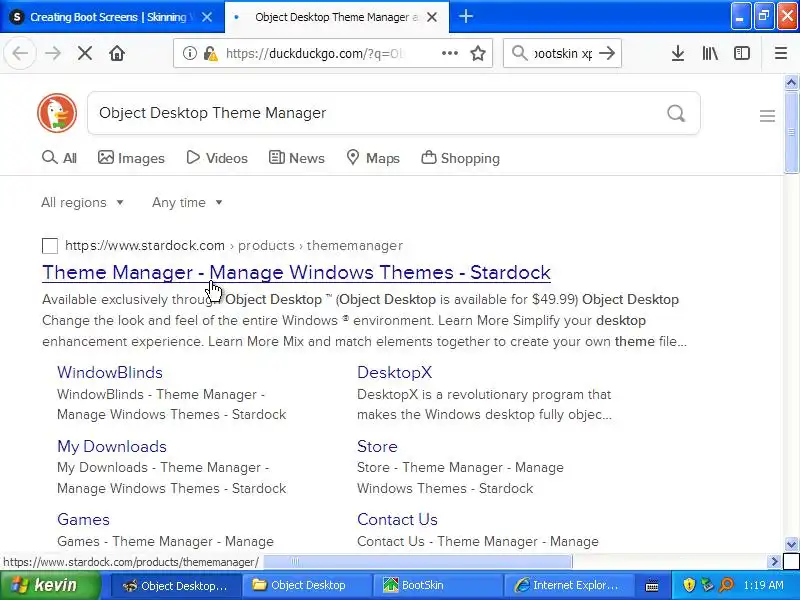Click the forward navigation arrow
This screenshot has height=600, width=800.
(x=53, y=53)
